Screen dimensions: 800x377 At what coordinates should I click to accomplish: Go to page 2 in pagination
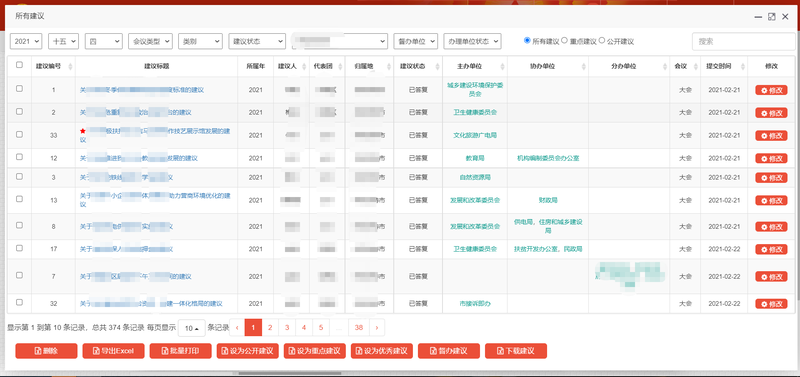[x=270, y=328]
